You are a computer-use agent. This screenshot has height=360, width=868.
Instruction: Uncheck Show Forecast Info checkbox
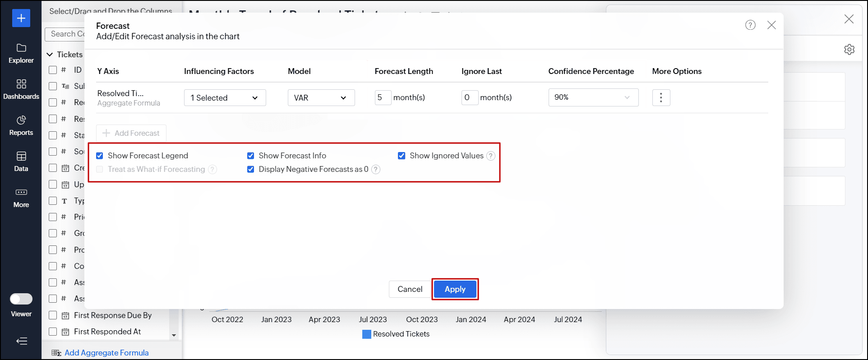pos(251,156)
